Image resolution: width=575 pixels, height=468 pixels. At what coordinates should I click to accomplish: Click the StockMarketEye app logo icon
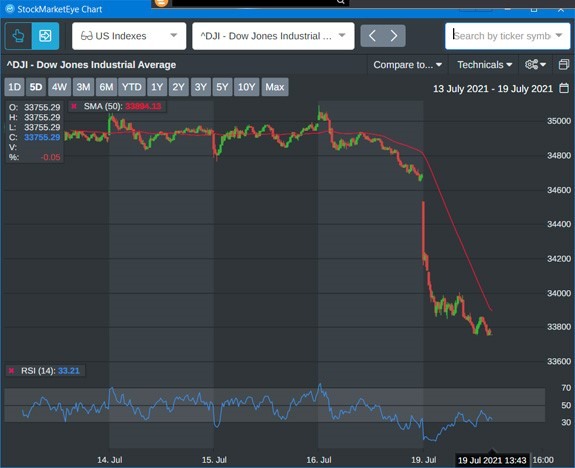[x=10, y=9]
